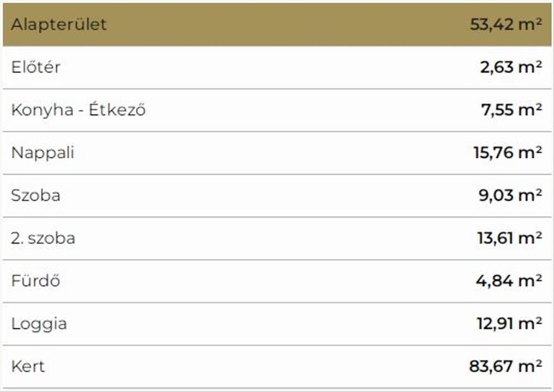Select the 53,42 m² total area value
Viewport: 554px width, 392px height.
point(506,24)
